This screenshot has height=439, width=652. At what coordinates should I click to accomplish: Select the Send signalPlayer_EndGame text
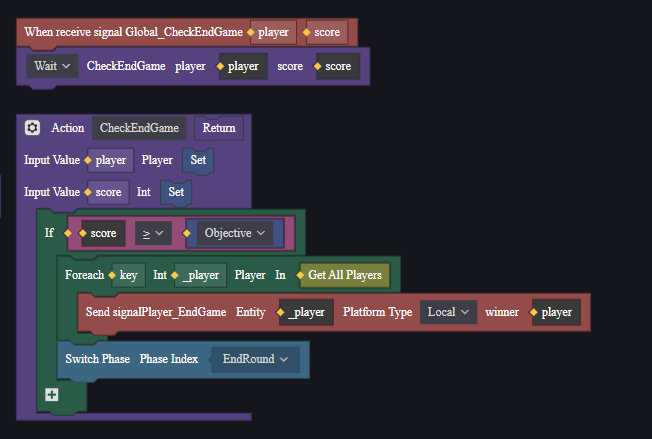click(x=156, y=312)
